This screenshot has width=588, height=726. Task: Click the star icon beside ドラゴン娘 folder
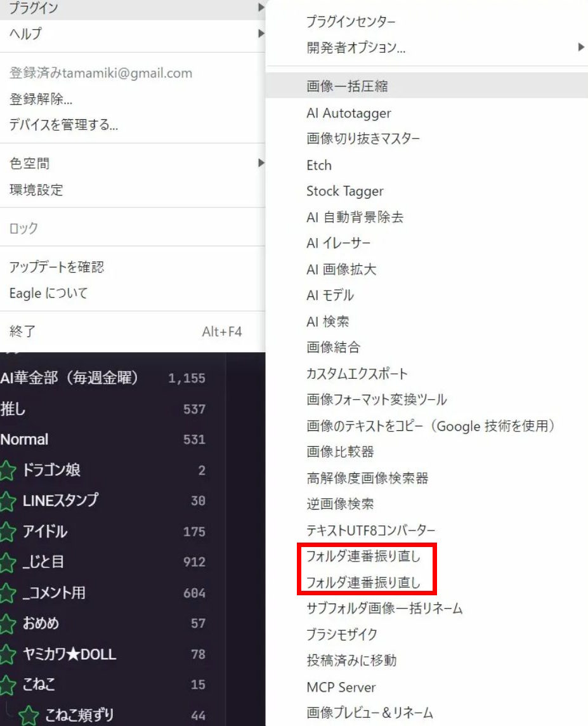7,471
